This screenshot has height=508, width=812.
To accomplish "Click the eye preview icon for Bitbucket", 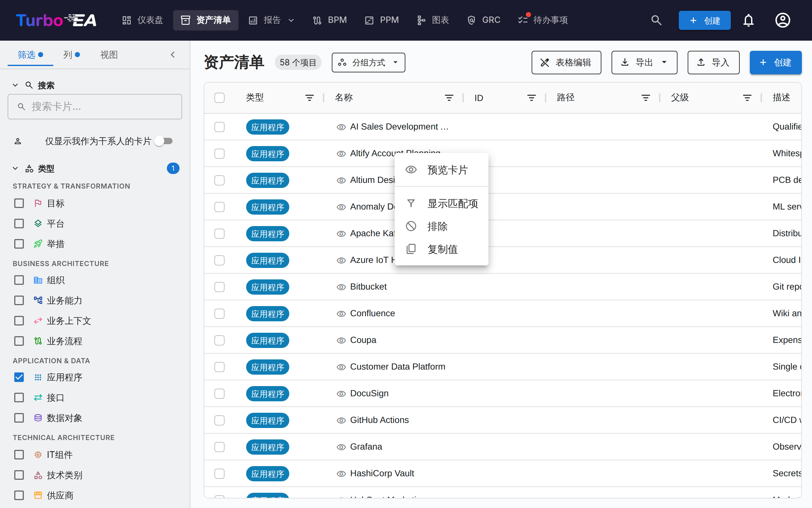I will [341, 287].
